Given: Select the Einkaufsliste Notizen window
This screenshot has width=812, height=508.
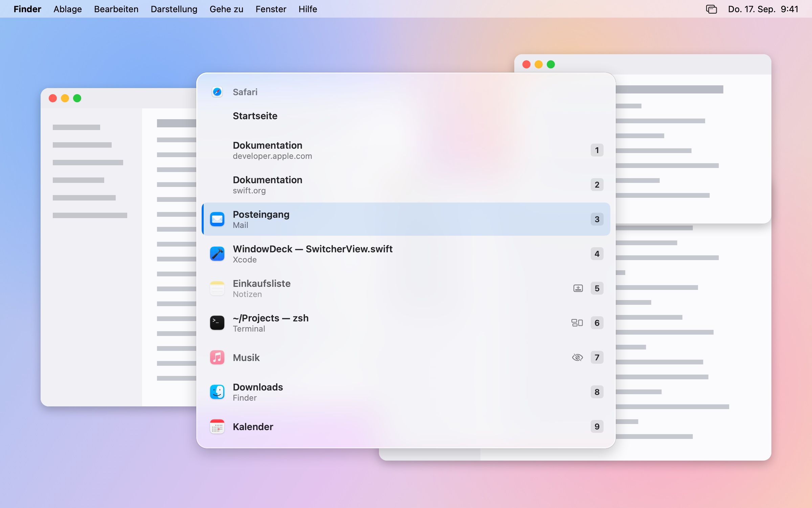Looking at the screenshot, I should [406, 289].
